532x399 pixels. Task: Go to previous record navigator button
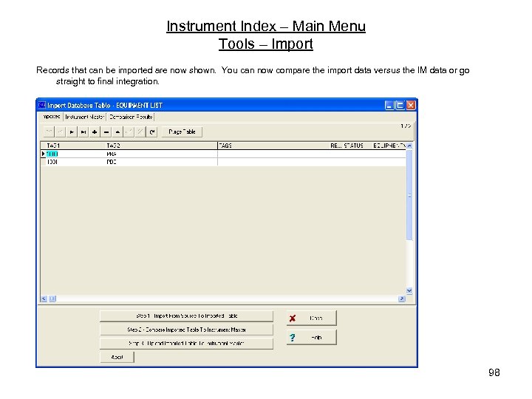[x=60, y=132]
